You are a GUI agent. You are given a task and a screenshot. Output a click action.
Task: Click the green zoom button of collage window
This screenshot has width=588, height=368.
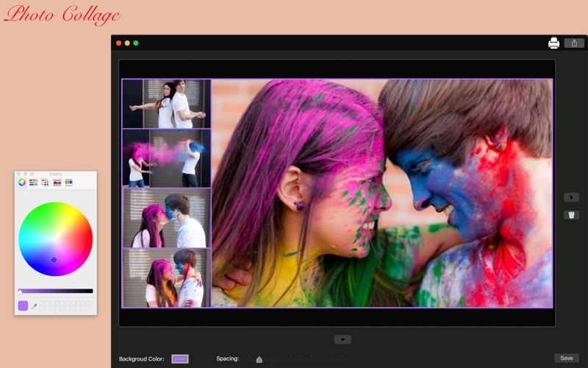[136, 43]
